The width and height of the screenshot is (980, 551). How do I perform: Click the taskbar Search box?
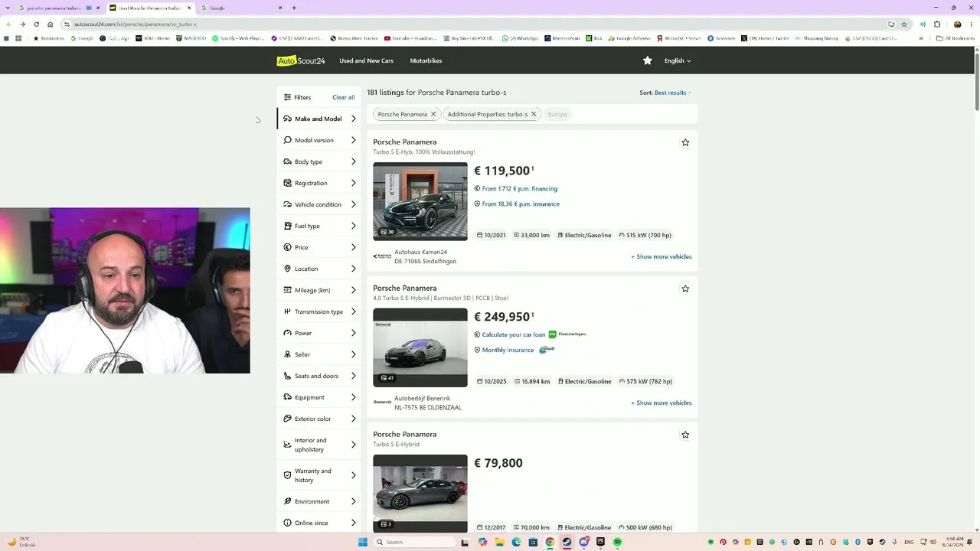pyautogui.click(x=414, y=542)
